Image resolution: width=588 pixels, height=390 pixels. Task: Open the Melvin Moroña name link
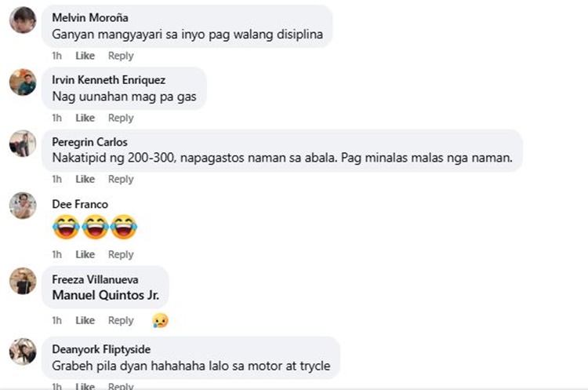(90, 17)
